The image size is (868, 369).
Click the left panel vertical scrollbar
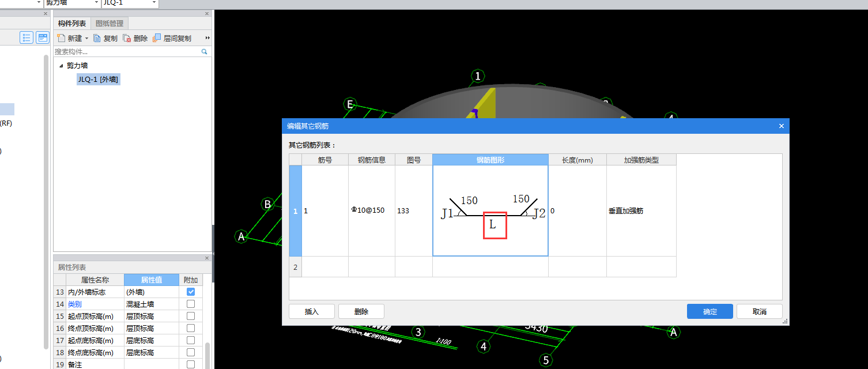(46, 202)
